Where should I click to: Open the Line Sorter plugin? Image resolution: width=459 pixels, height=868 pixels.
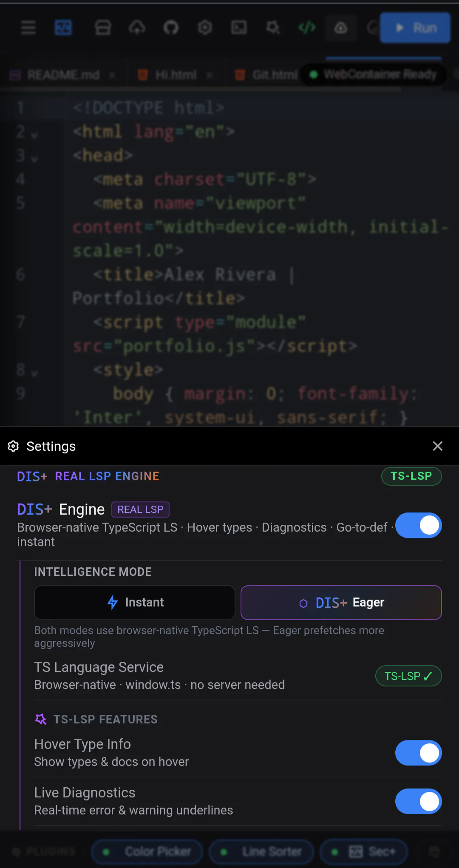(x=261, y=852)
